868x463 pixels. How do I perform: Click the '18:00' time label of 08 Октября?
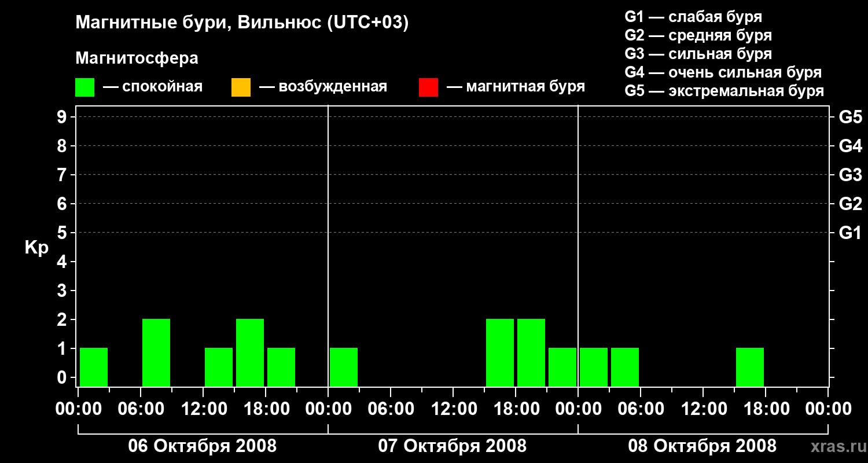click(766, 409)
